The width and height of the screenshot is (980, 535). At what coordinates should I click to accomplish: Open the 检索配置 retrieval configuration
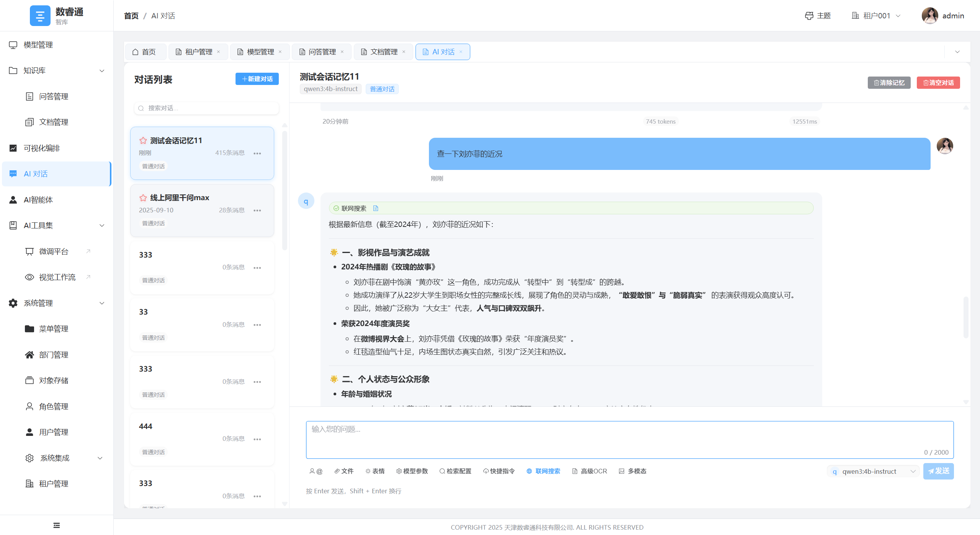(455, 471)
